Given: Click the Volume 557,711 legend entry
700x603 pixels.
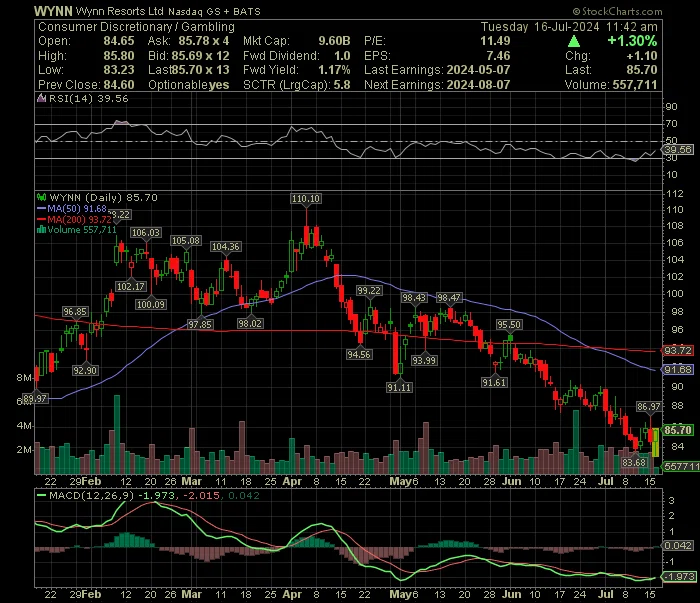Looking at the screenshot, I should (x=82, y=230).
